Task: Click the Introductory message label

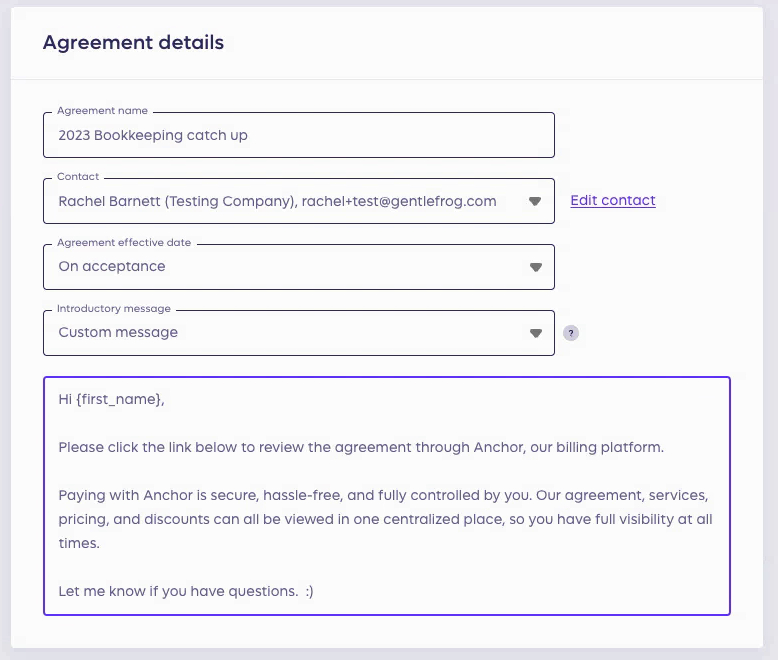Action: coord(114,309)
